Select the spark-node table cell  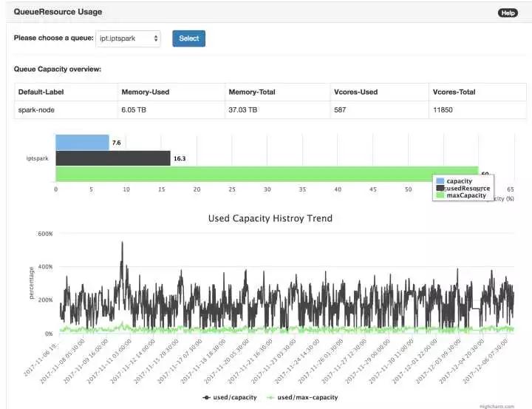(66, 109)
